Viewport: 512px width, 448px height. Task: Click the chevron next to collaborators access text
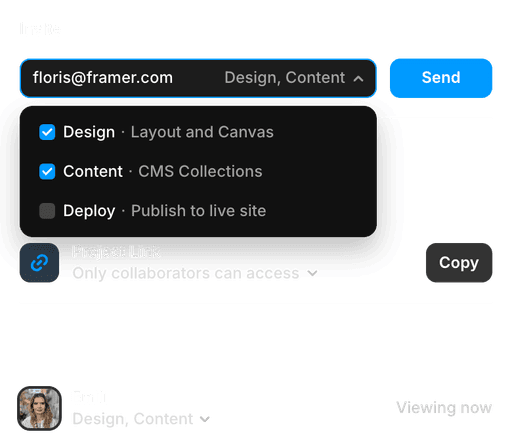[x=312, y=274]
